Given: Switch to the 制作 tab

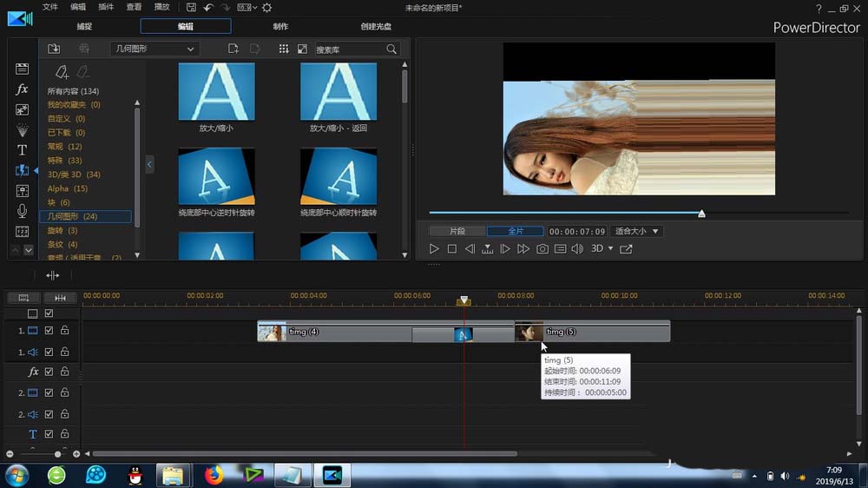Looking at the screenshot, I should 281,27.
